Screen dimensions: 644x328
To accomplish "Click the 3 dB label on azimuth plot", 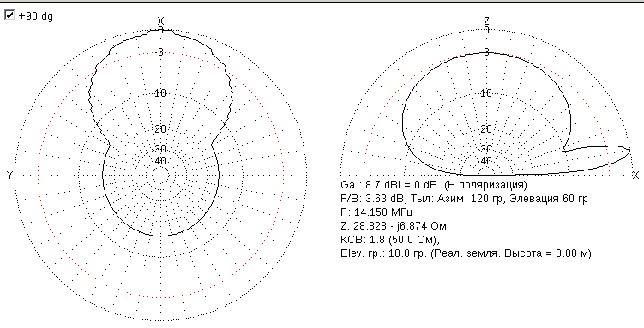I will point(160,52).
